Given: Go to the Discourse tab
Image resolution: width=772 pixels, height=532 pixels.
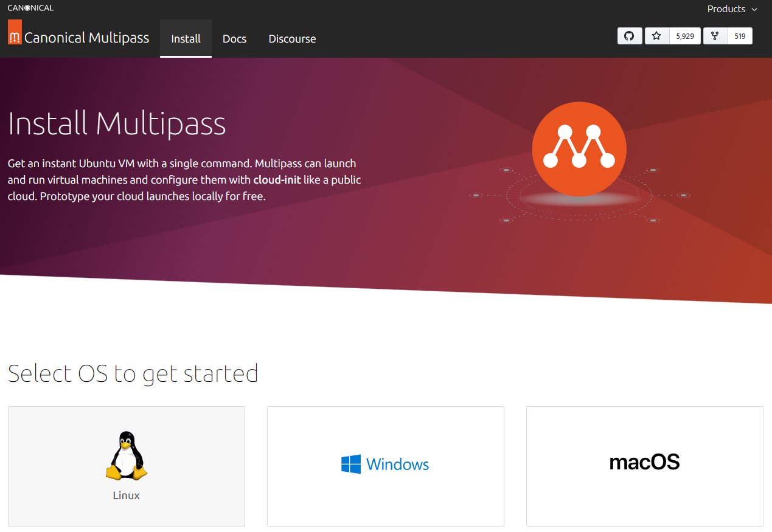Looking at the screenshot, I should pyautogui.click(x=292, y=39).
